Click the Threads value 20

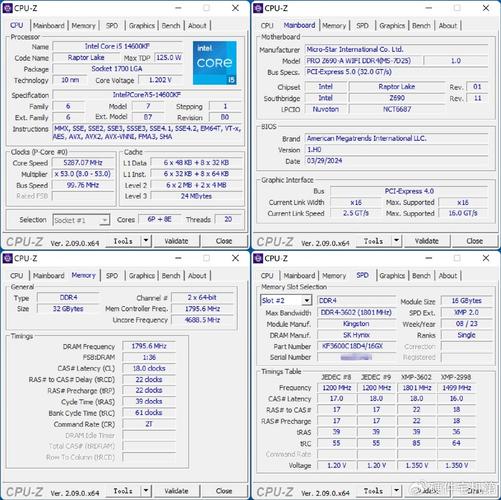coord(228,219)
